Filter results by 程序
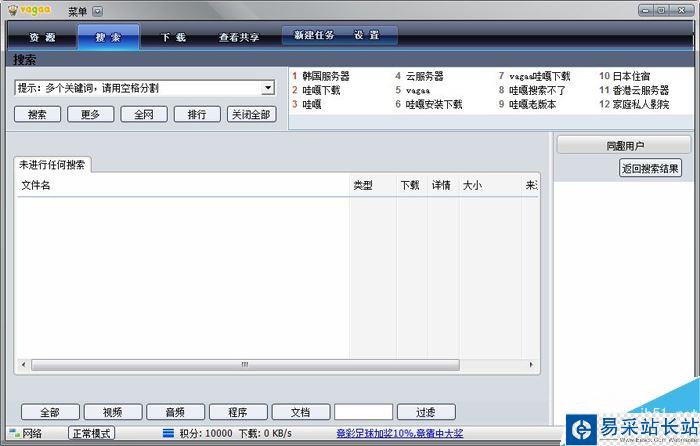The height and width of the screenshot is (446, 700). [238, 412]
